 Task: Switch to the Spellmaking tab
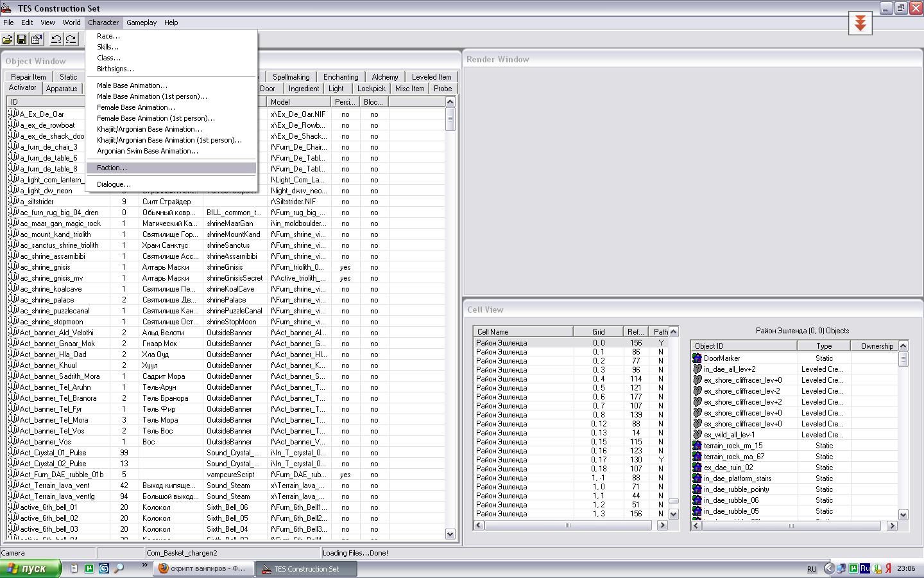point(291,76)
